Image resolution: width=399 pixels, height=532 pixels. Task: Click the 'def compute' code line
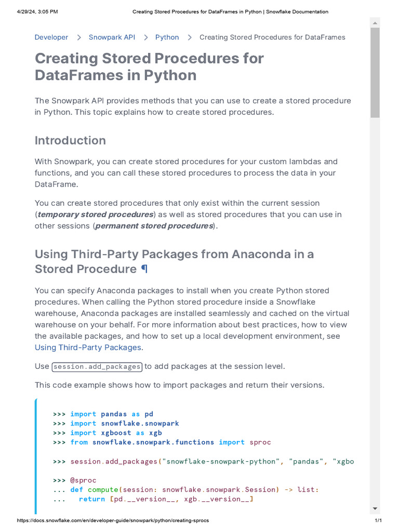(x=186, y=490)
